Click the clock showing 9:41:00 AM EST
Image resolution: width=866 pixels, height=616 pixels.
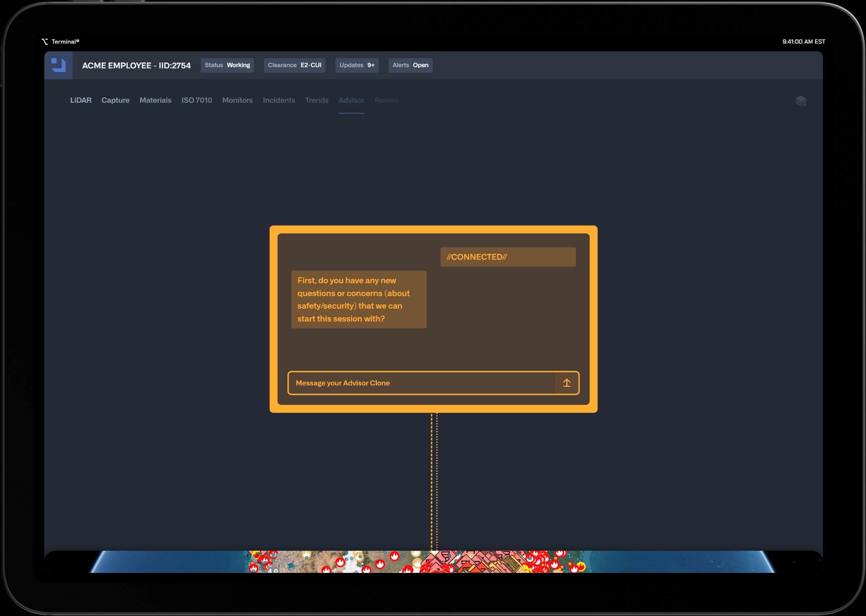[x=803, y=41]
